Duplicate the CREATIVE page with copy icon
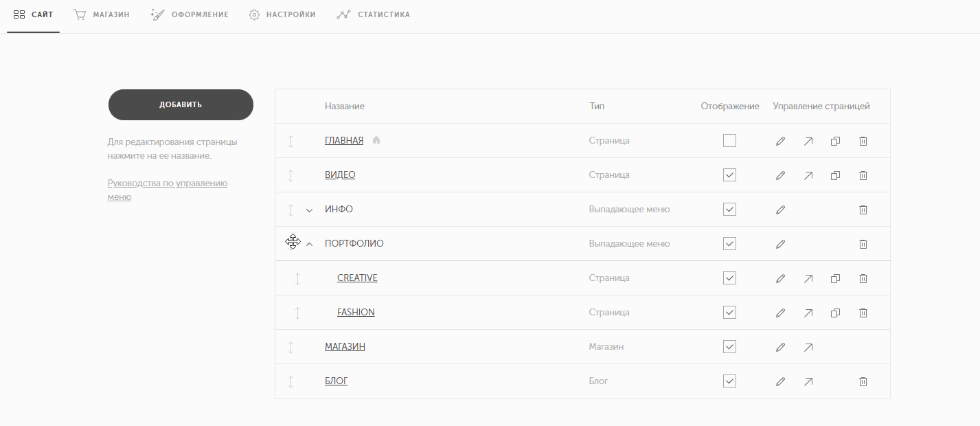Screen dimensions: 980x426 (836, 278)
